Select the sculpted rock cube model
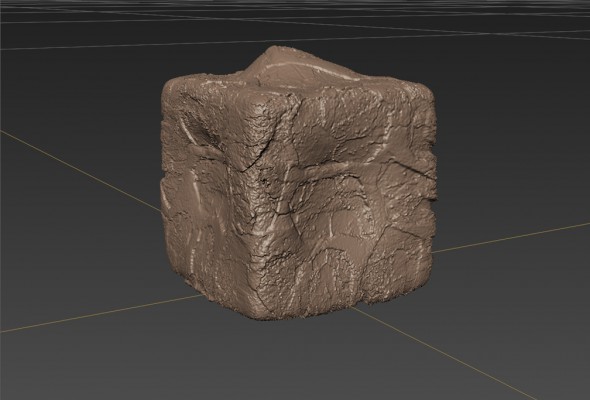The height and width of the screenshot is (400, 590). [x=298, y=184]
